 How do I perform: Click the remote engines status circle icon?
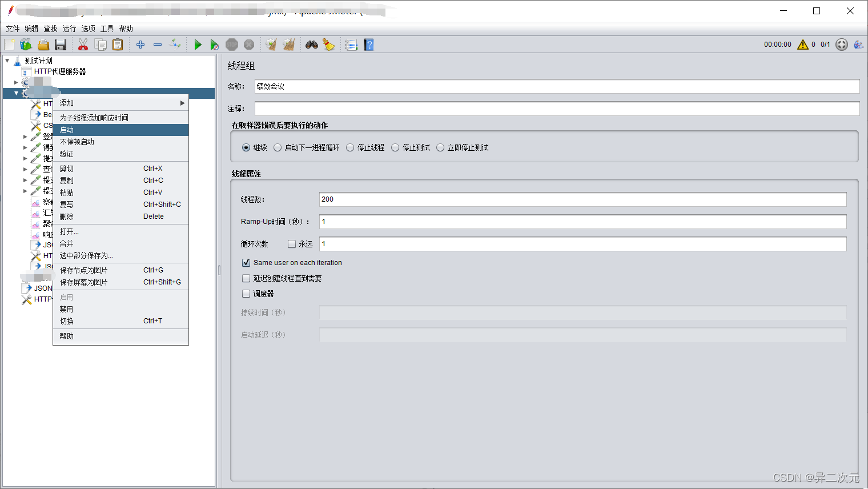pos(842,45)
